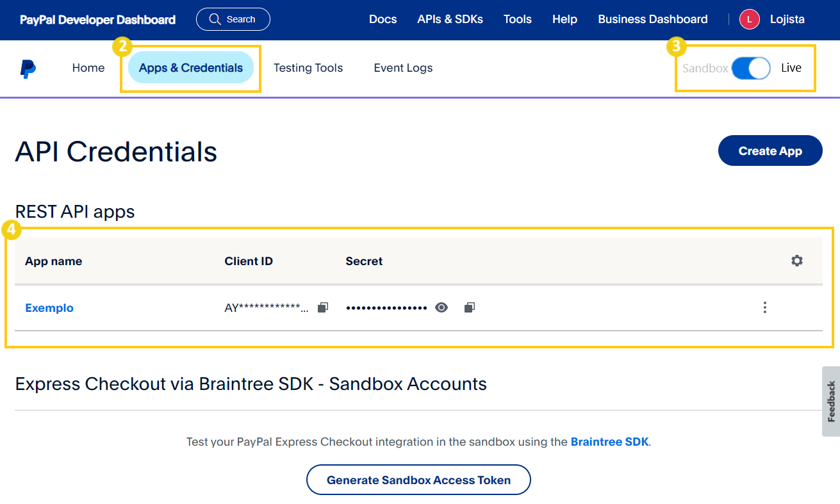840x504 pixels.
Task: Copy the Client ID for Exemplo
Action: 323,307
